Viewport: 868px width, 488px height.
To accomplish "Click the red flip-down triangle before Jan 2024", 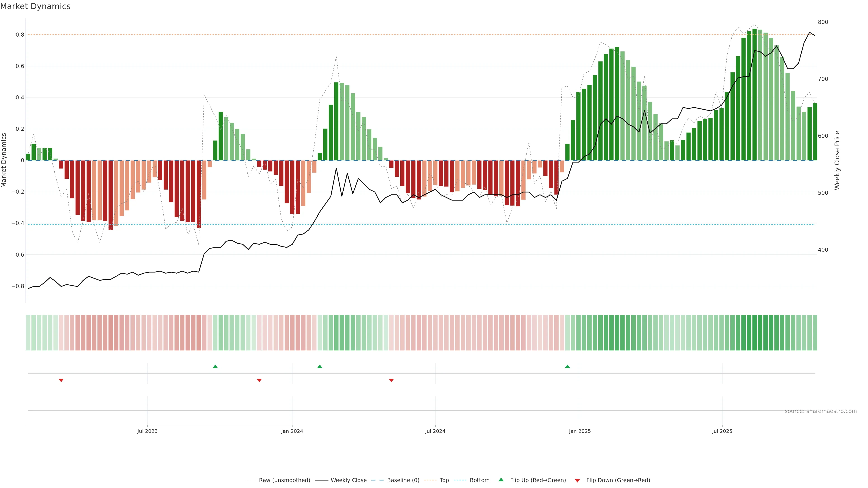I will tap(259, 380).
